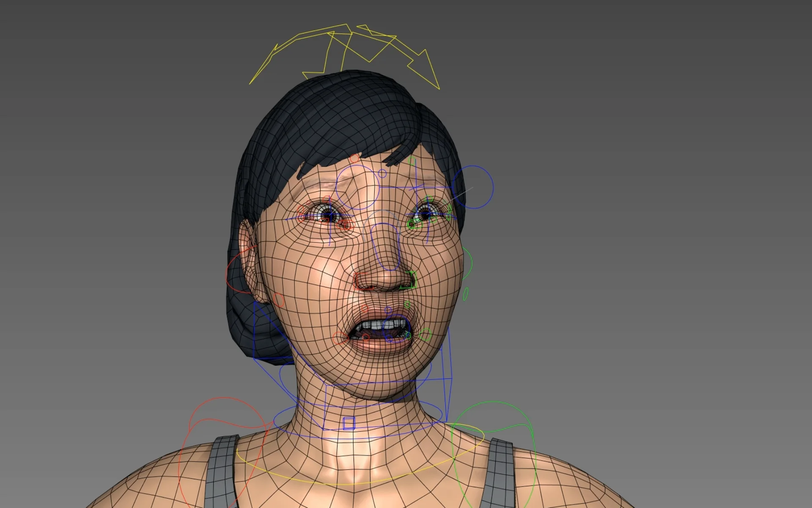Image resolution: width=812 pixels, height=508 pixels.
Task: Pick the small green circle above the upper lip
Action: (x=407, y=304)
